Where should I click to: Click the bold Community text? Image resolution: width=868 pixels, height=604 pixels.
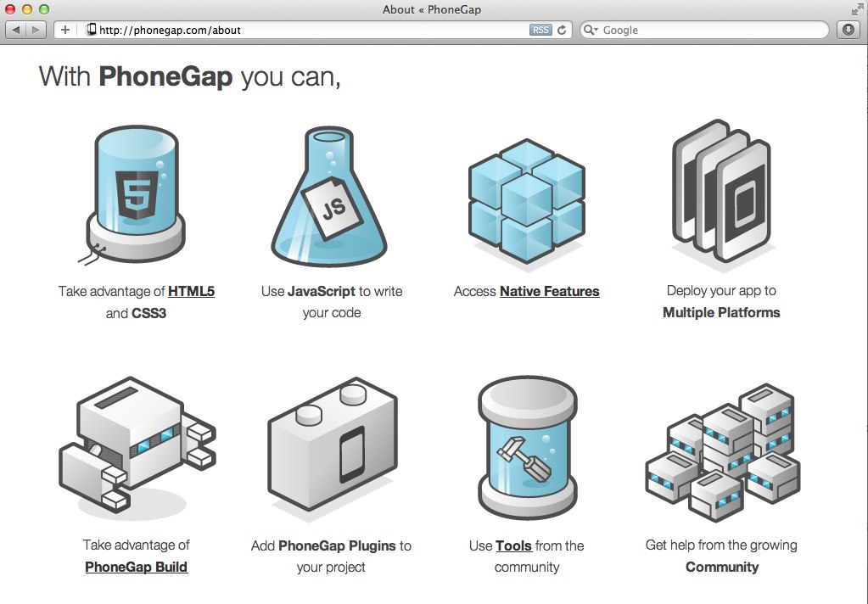[722, 567]
